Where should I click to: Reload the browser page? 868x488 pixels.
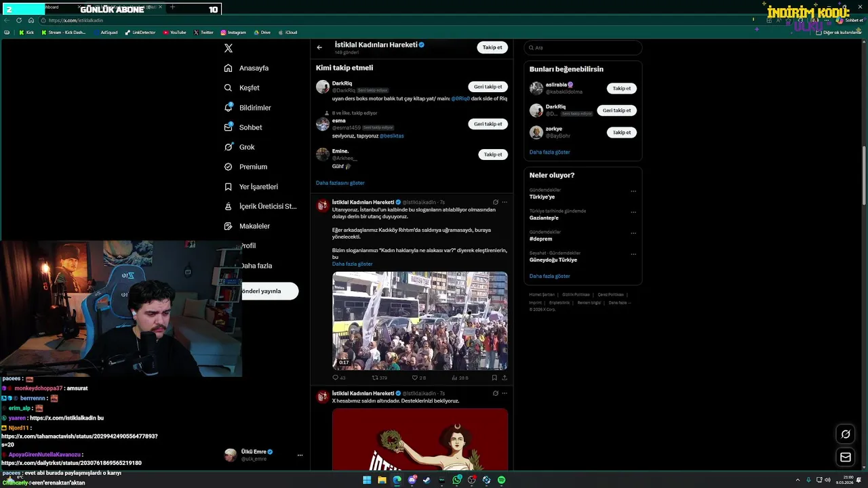[19, 20]
